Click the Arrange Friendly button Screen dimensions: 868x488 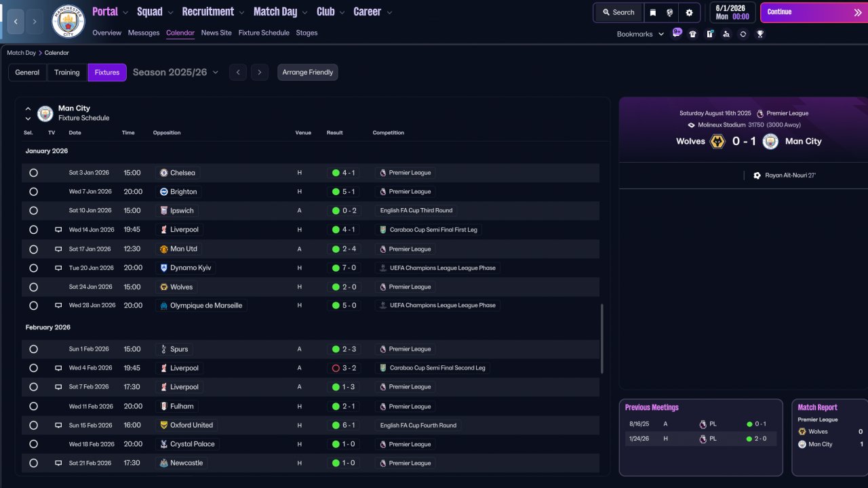(x=307, y=73)
